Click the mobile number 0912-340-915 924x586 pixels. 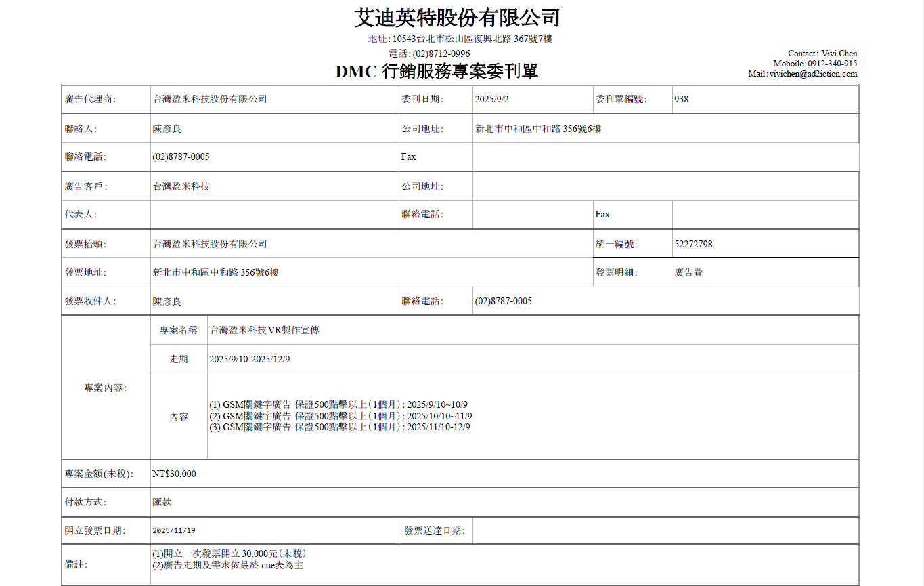click(832, 64)
